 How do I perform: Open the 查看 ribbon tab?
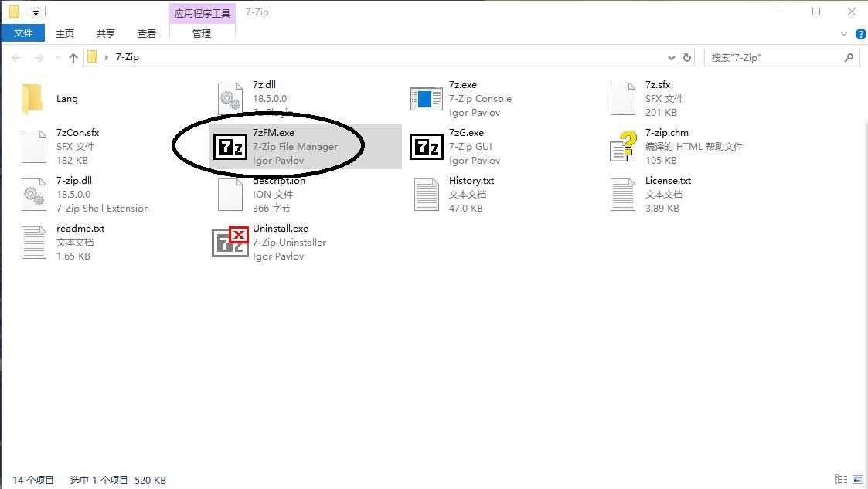tap(147, 34)
